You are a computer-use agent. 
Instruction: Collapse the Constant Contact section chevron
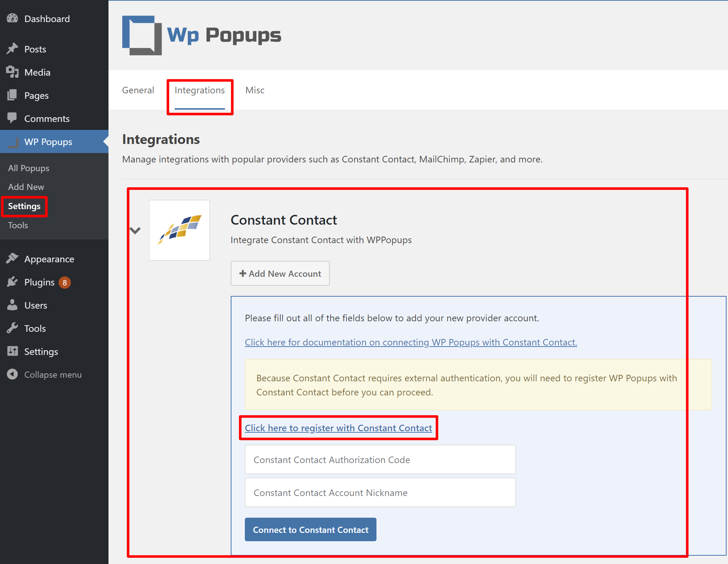pos(136,230)
